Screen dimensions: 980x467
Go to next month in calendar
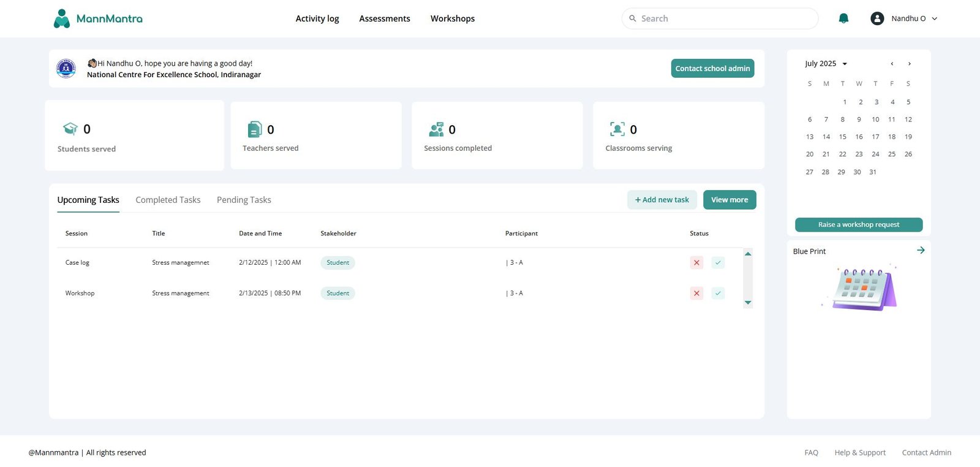(910, 64)
